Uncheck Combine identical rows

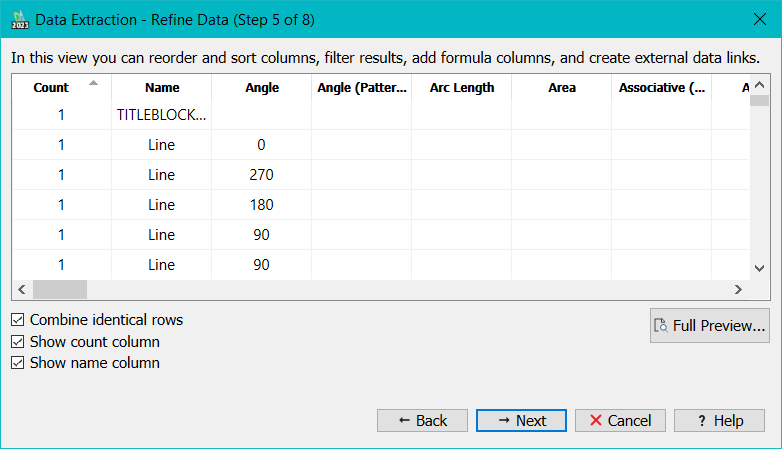tap(18, 320)
